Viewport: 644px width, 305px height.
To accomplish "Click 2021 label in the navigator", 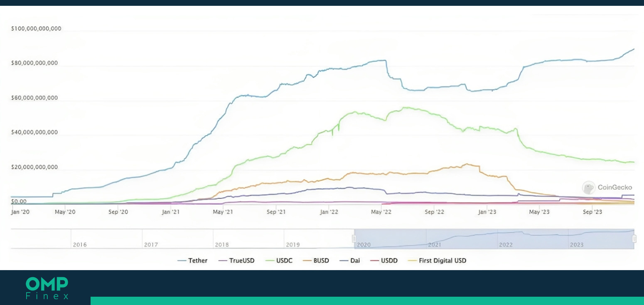I will [435, 245].
